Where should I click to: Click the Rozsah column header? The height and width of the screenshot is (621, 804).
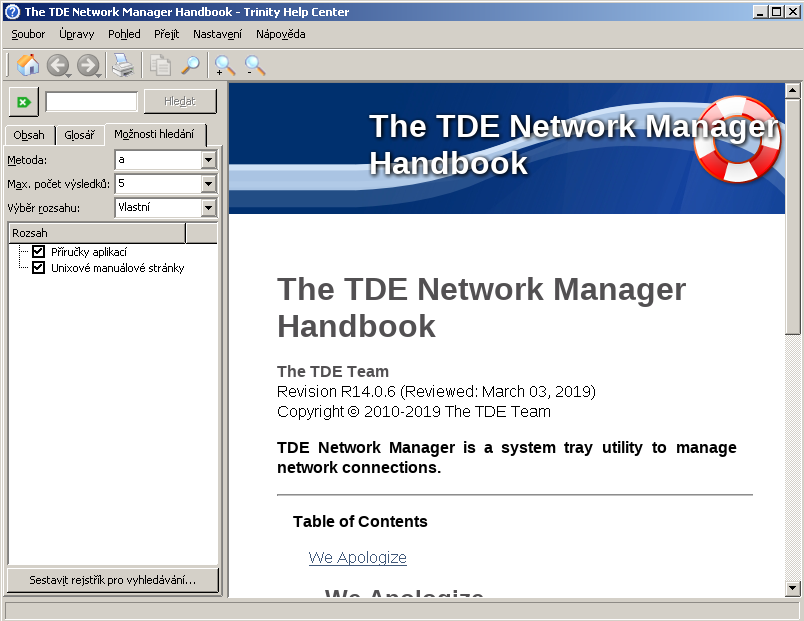coord(97,233)
